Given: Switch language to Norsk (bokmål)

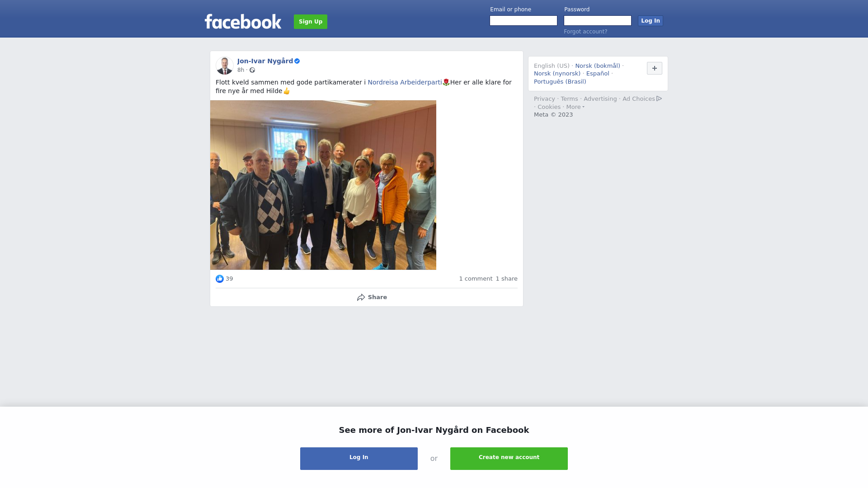Looking at the screenshot, I should [597, 66].
